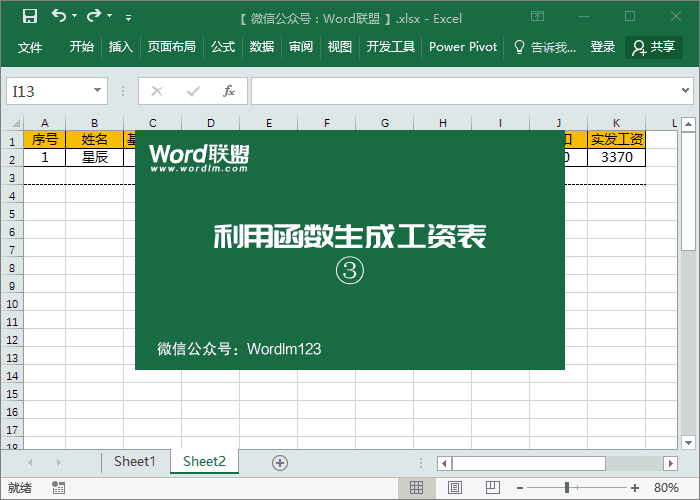Click inside the formula bar input
The height and width of the screenshot is (500, 700).
(x=470, y=91)
